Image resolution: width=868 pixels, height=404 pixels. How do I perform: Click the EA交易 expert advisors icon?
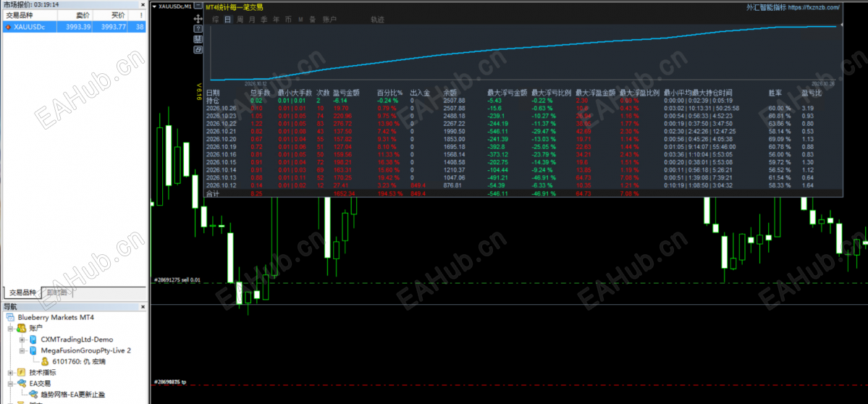21,383
